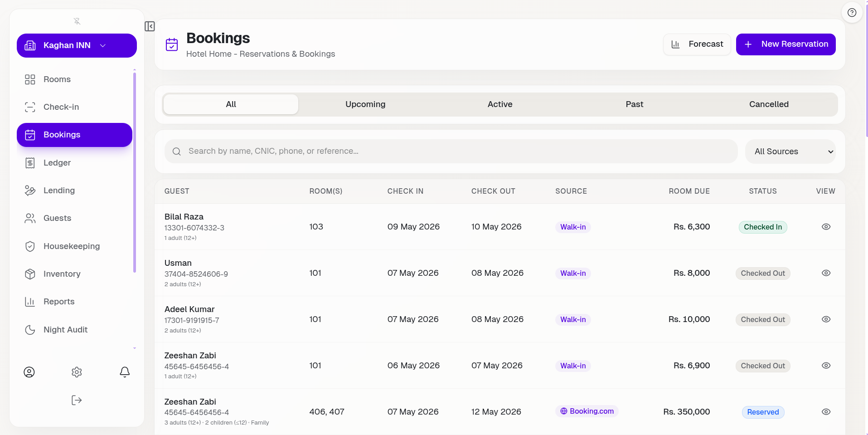868x435 pixels.
Task: Click room due Rs. 10,000
Action: click(x=689, y=319)
